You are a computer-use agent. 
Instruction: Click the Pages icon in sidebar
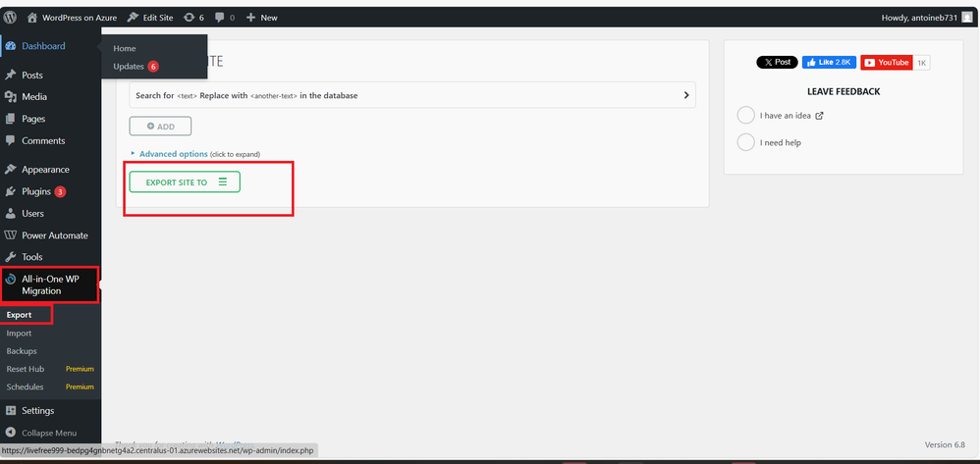pyautogui.click(x=10, y=119)
